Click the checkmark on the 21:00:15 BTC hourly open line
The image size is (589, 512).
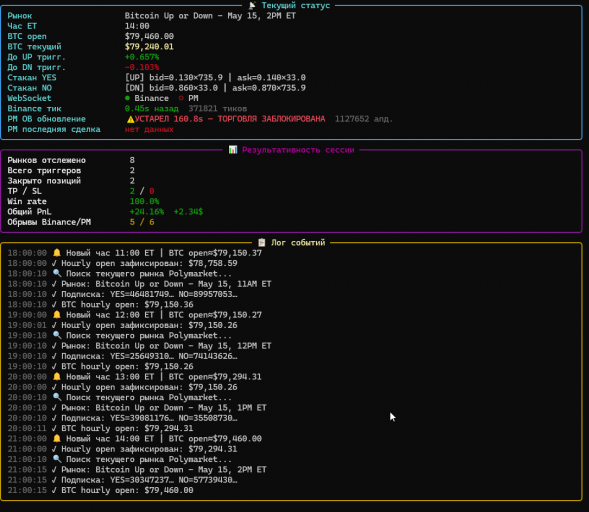coord(54,490)
